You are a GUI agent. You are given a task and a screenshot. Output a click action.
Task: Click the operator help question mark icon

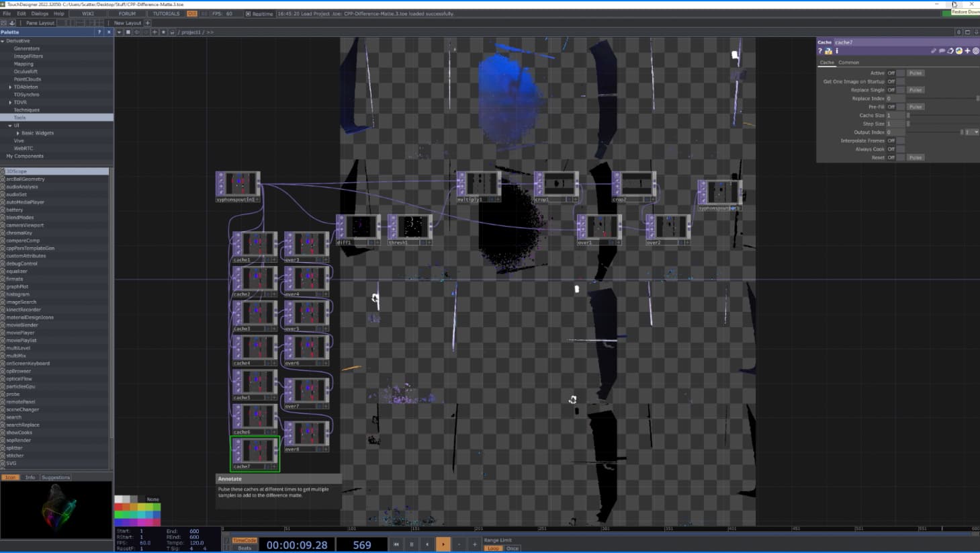820,51
